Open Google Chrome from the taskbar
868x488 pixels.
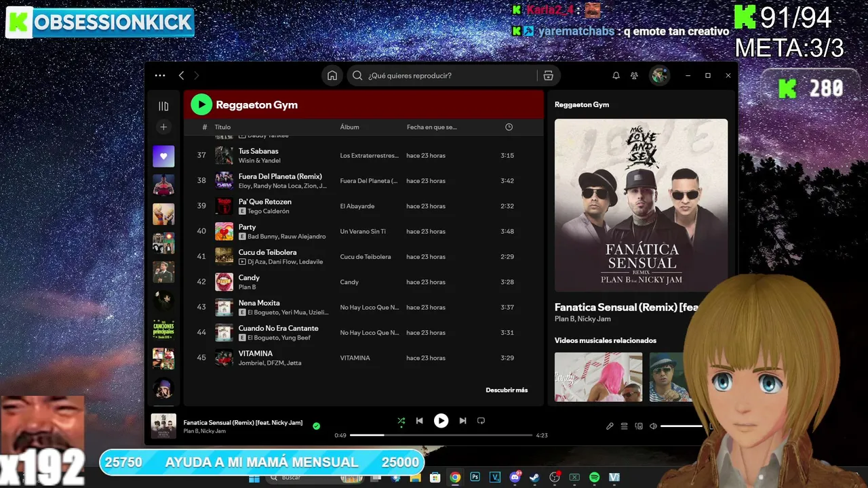pyautogui.click(x=455, y=478)
